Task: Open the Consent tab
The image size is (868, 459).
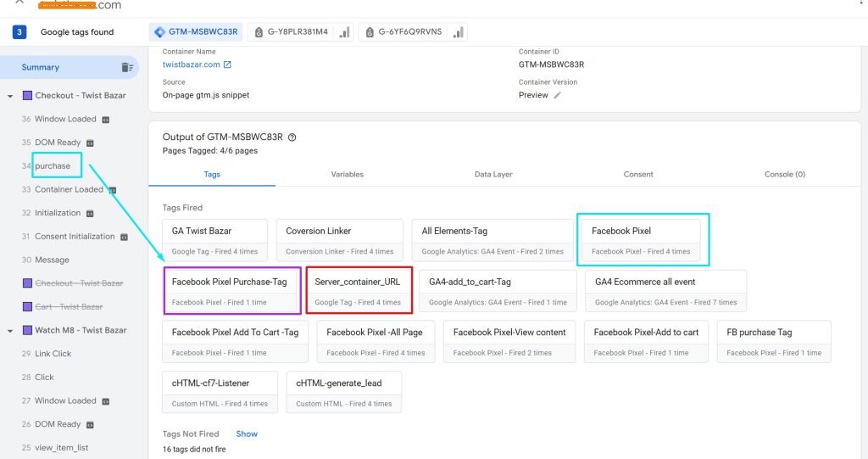Action: click(637, 174)
